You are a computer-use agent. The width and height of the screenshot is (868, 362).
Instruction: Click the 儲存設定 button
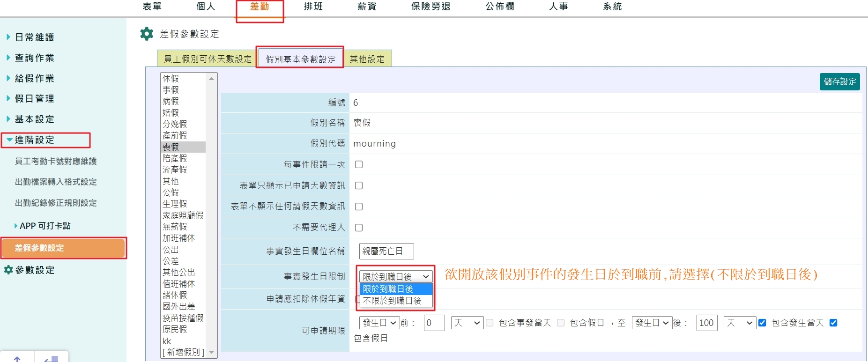tap(840, 81)
